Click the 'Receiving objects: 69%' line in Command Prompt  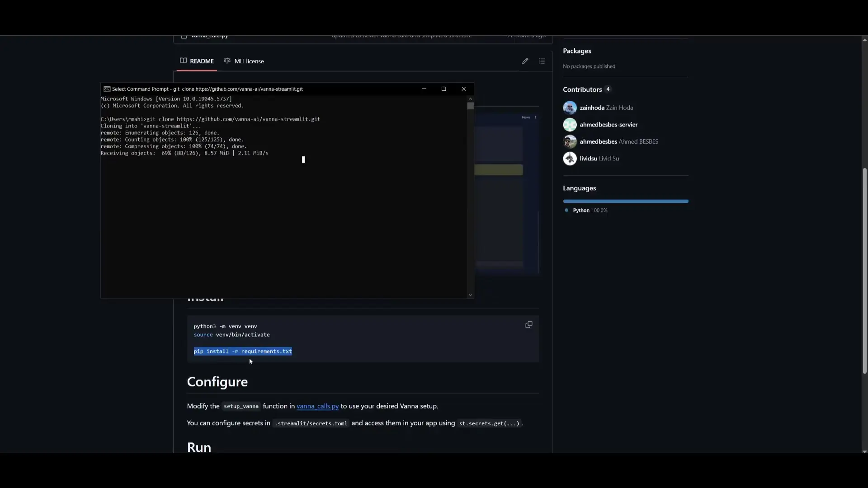[184, 153]
